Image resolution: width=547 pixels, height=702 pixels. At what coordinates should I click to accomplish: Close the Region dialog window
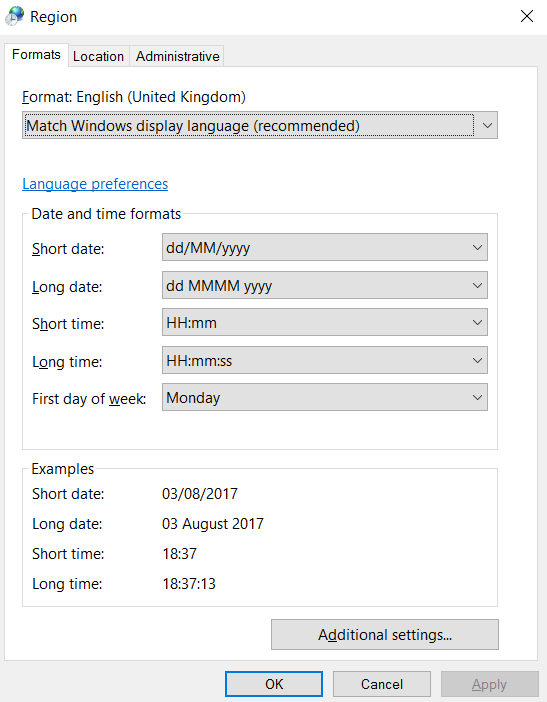[527, 16]
